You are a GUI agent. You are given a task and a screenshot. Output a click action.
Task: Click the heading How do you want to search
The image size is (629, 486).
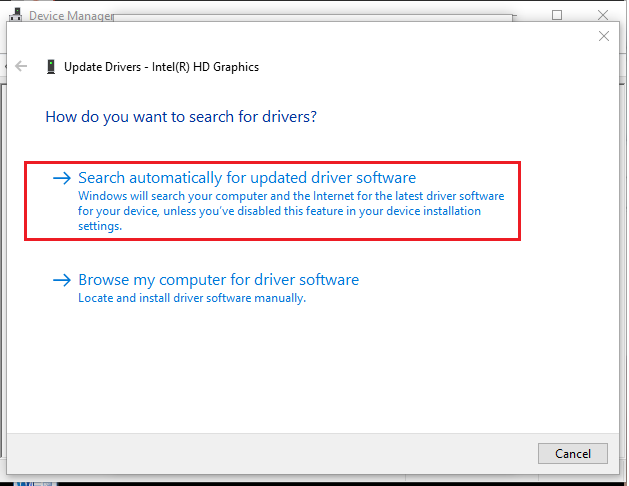pos(181,117)
